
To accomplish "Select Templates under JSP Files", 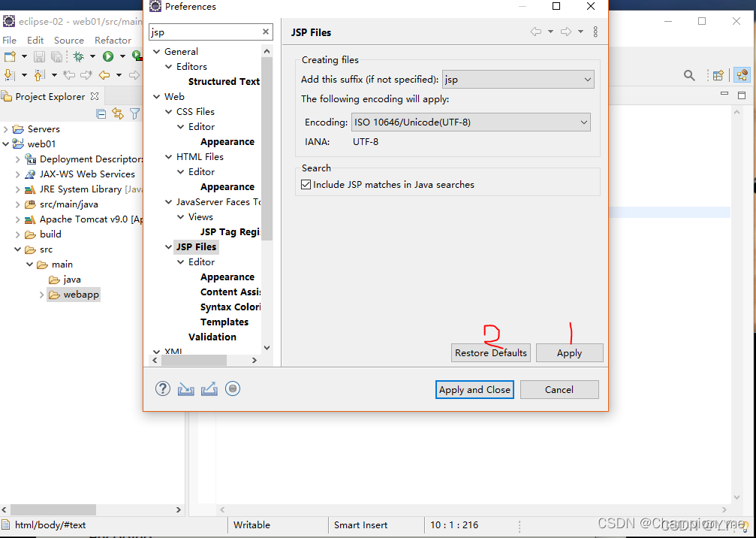I will [224, 322].
